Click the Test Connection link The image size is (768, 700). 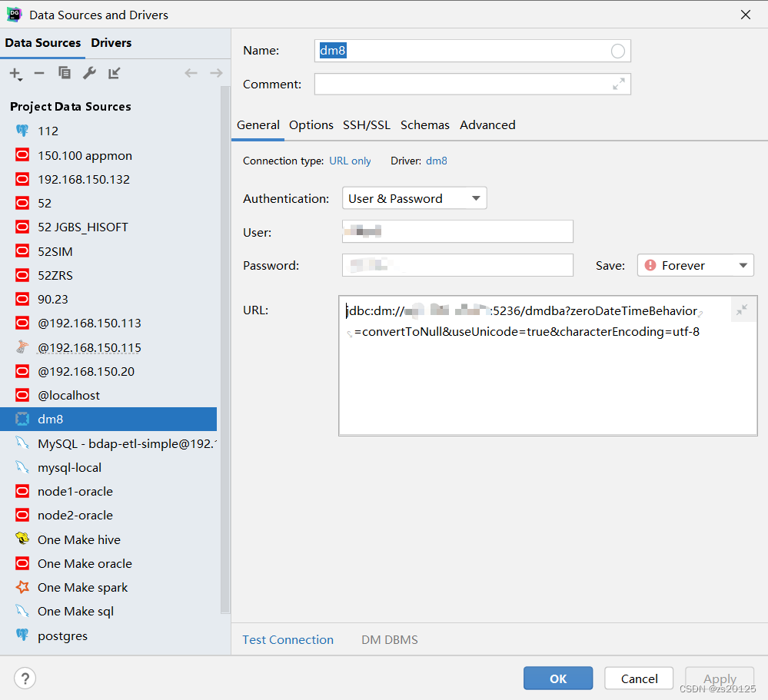click(288, 639)
